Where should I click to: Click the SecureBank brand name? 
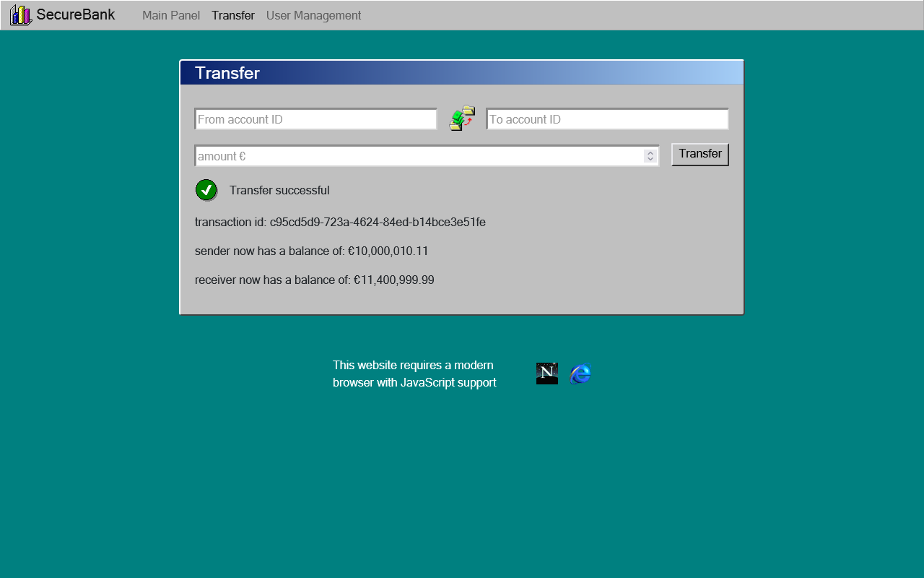(x=76, y=14)
